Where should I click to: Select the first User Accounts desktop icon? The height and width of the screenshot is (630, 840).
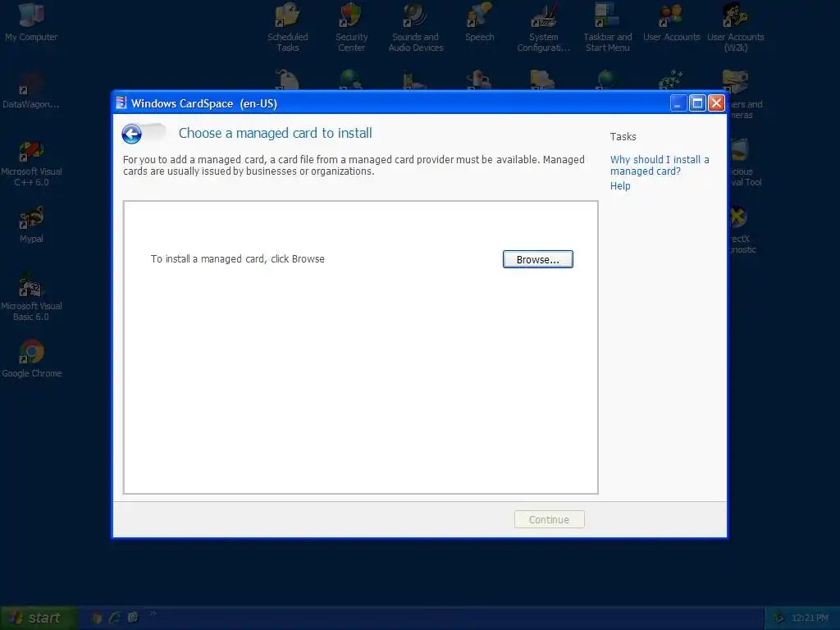pos(671,22)
